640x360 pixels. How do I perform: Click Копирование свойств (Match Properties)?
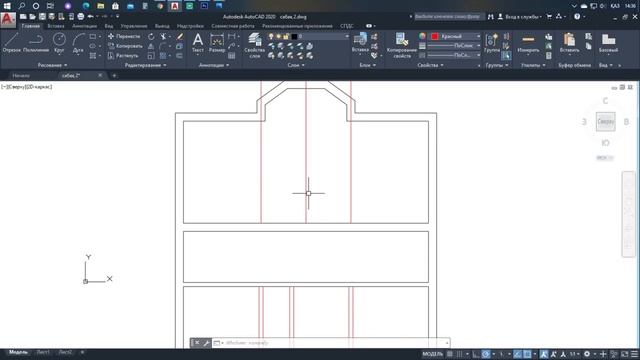click(x=402, y=45)
